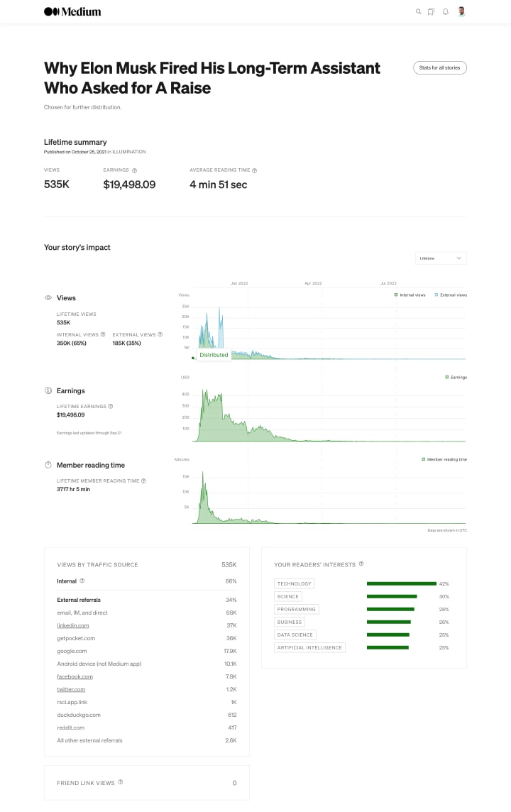The width and height of the screenshot is (511, 812).
Task: Click the External Views help icon
Action: (160, 334)
